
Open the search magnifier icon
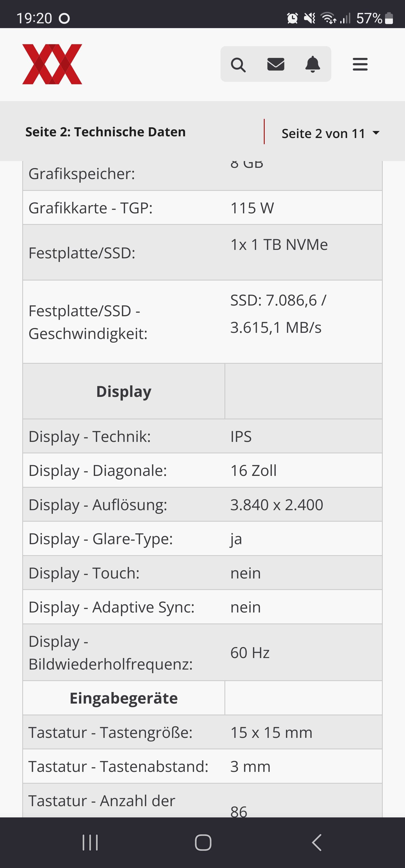point(238,64)
